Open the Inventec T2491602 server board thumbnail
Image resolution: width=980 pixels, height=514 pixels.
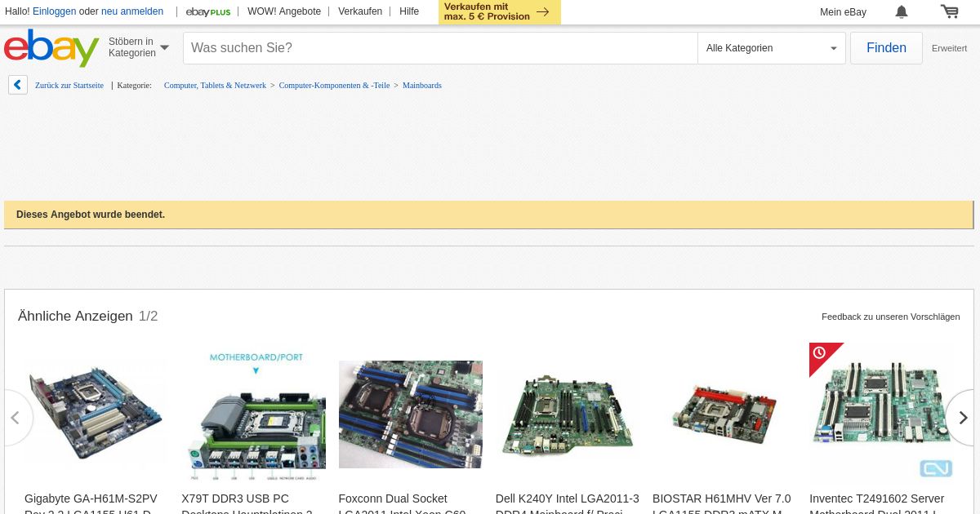pos(881,414)
